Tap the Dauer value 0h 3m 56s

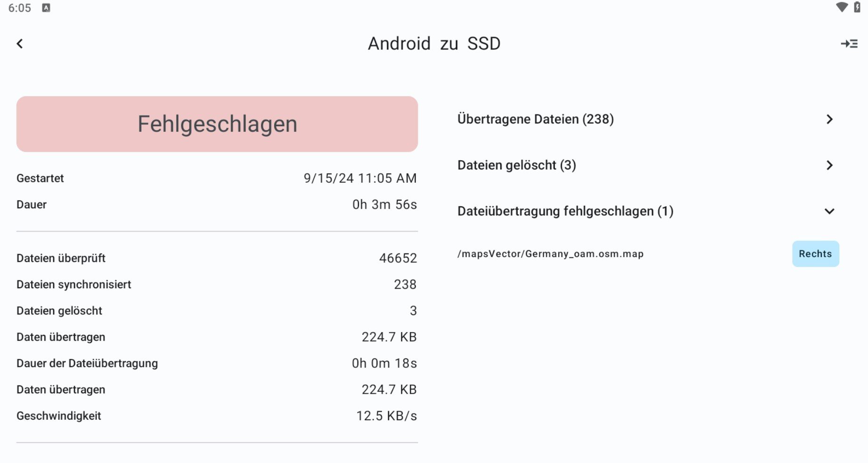point(384,205)
